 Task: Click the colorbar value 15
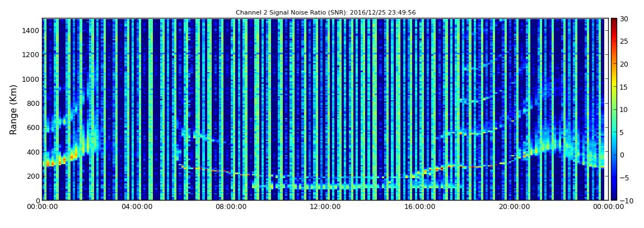(x=624, y=87)
